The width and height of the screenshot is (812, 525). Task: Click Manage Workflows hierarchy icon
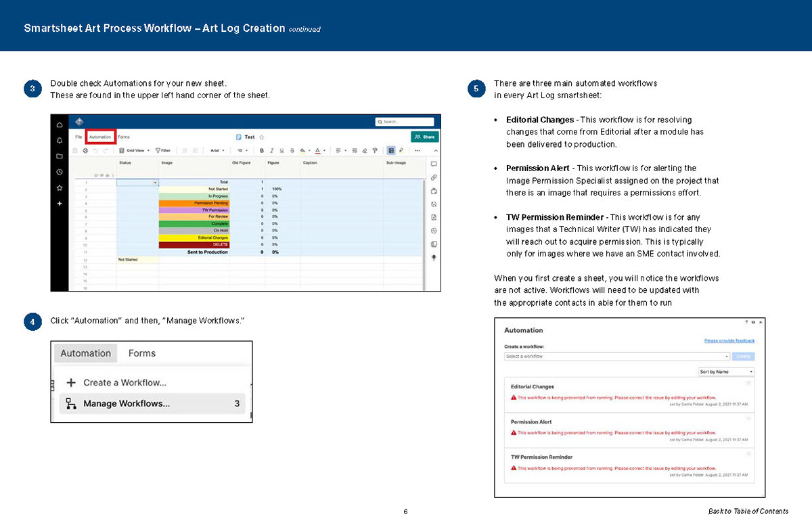click(70, 404)
